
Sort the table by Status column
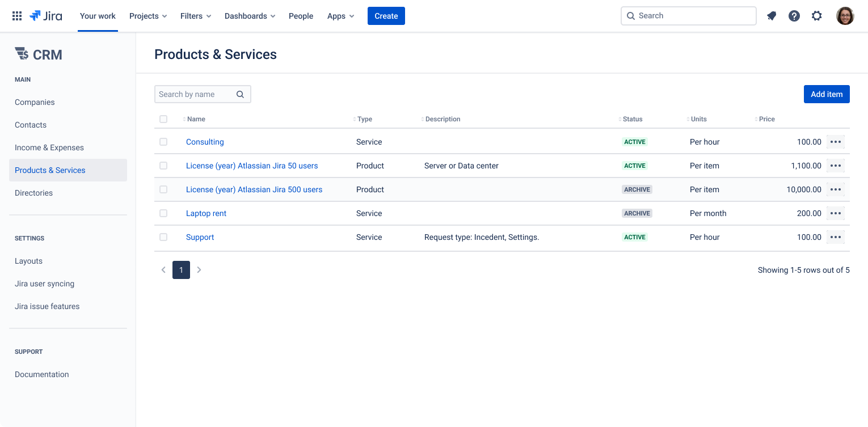(630, 119)
